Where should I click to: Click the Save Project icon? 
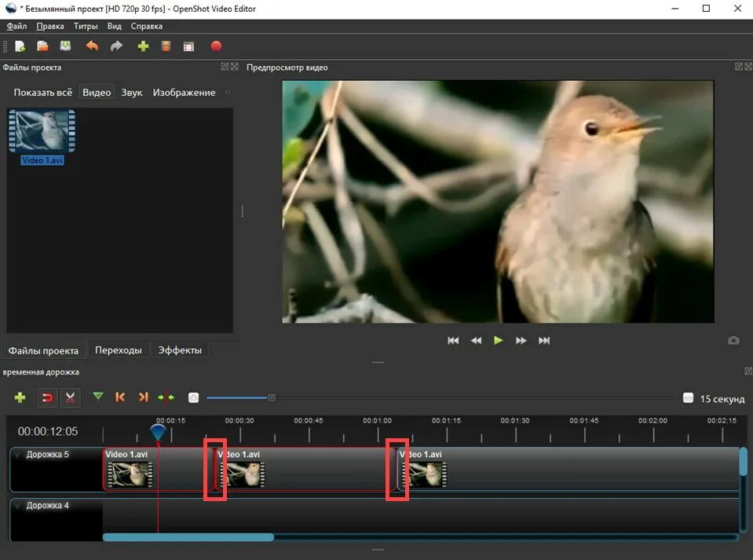click(x=65, y=46)
